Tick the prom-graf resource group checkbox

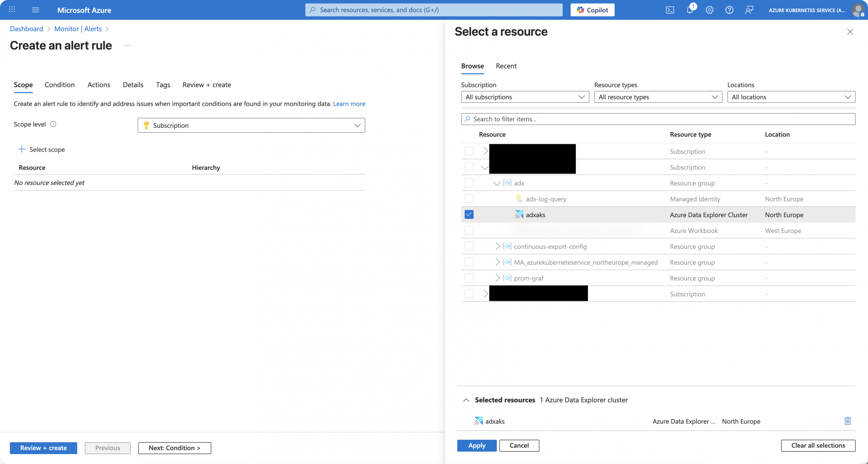[469, 278]
